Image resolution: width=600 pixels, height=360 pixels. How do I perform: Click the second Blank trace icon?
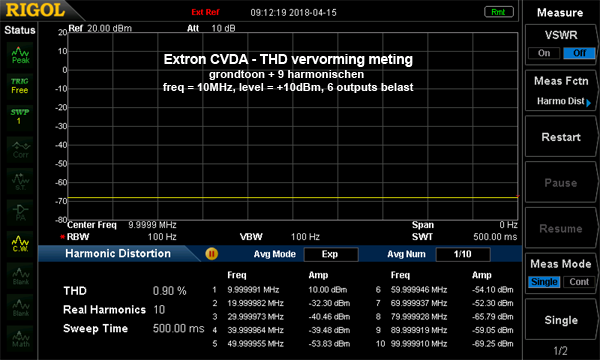tap(20, 307)
